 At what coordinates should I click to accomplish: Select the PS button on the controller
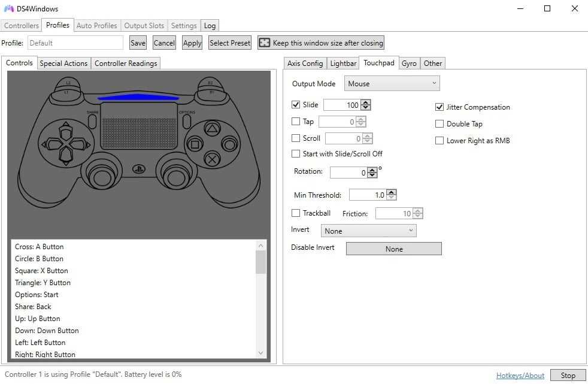point(139,169)
